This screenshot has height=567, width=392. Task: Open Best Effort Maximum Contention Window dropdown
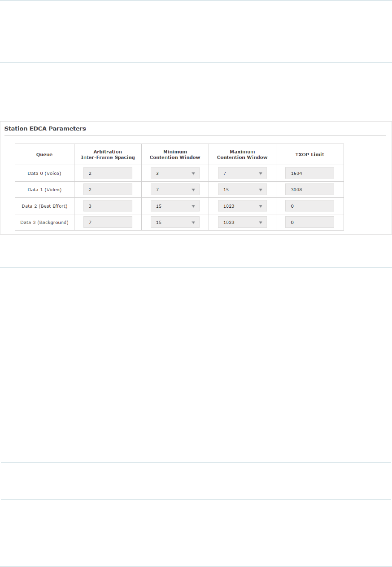[x=242, y=206]
